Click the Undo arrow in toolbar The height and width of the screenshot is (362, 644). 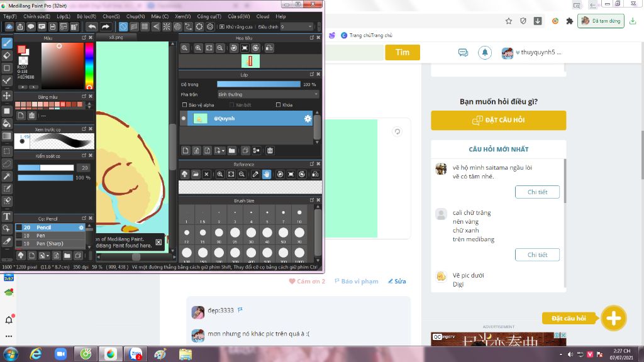92,26
